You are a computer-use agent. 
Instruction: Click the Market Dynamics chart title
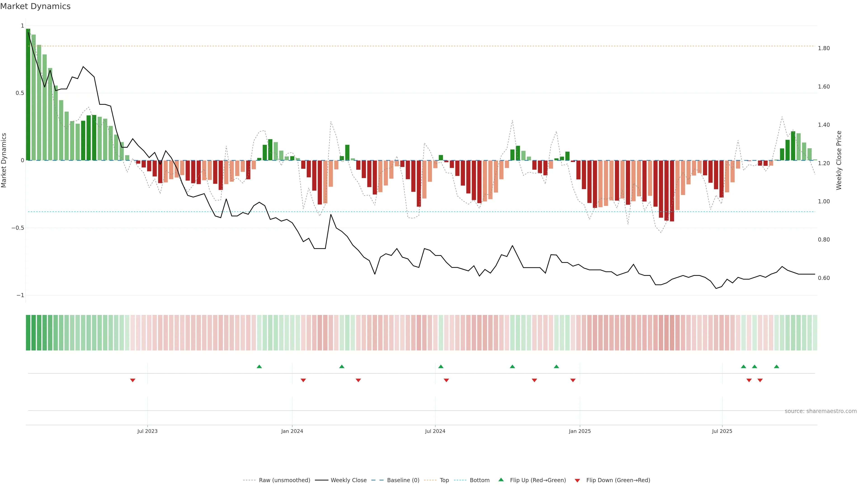coord(35,6)
